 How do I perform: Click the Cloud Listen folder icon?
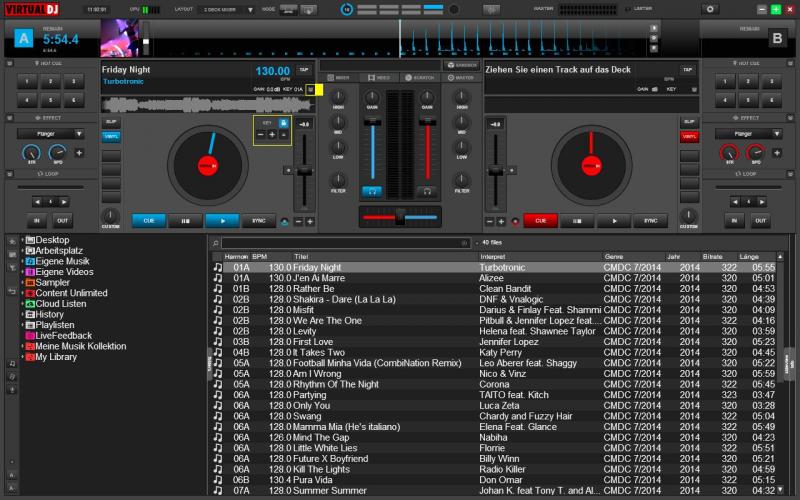(x=30, y=303)
